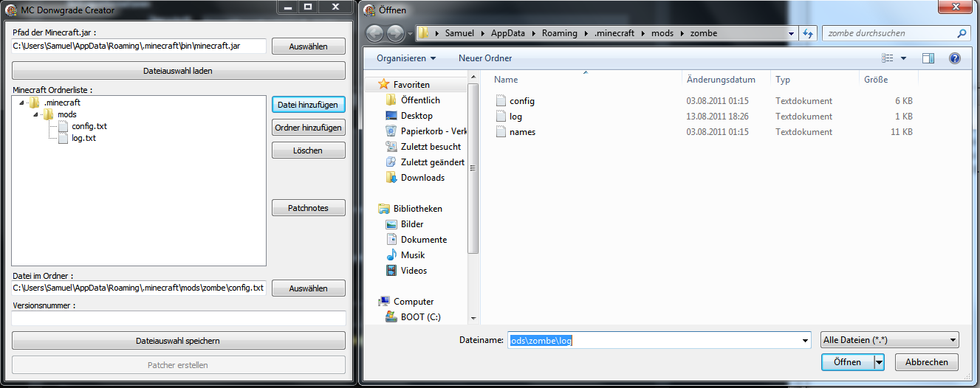Collapse the .minecraft tree node
Viewport: 980px width, 388px height.
[23, 103]
